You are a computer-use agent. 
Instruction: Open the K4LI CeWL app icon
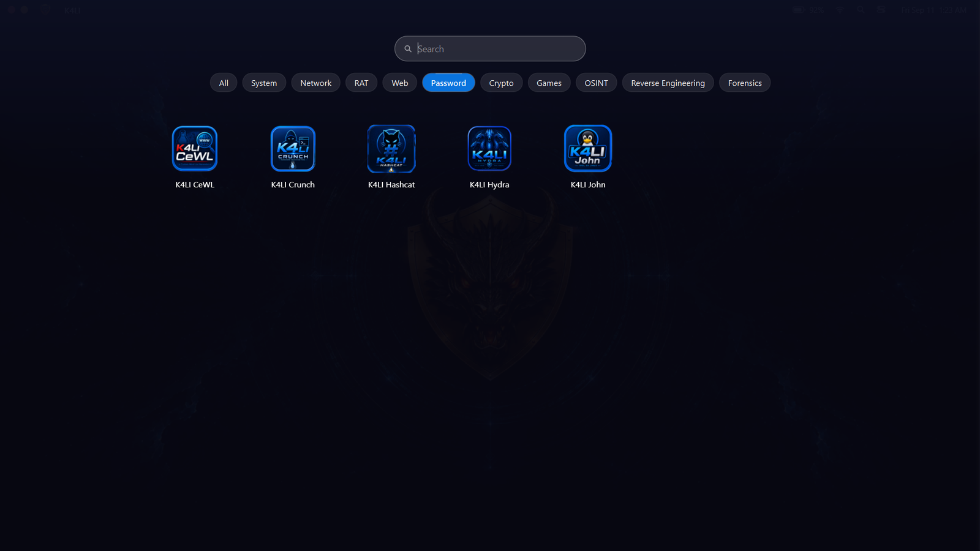tap(195, 149)
